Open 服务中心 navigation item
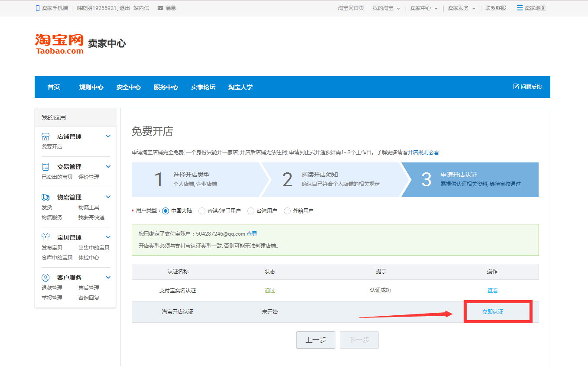The width and height of the screenshot is (588, 366). [166, 87]
